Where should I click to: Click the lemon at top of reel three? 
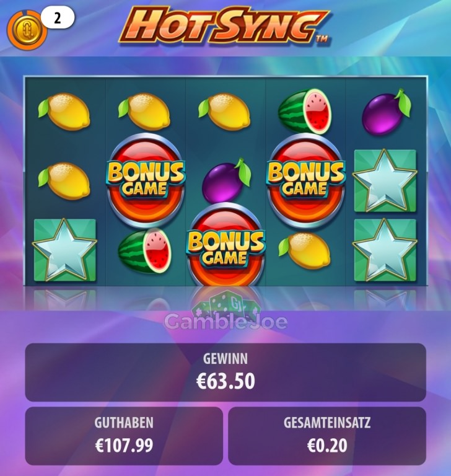coord(225,112)
